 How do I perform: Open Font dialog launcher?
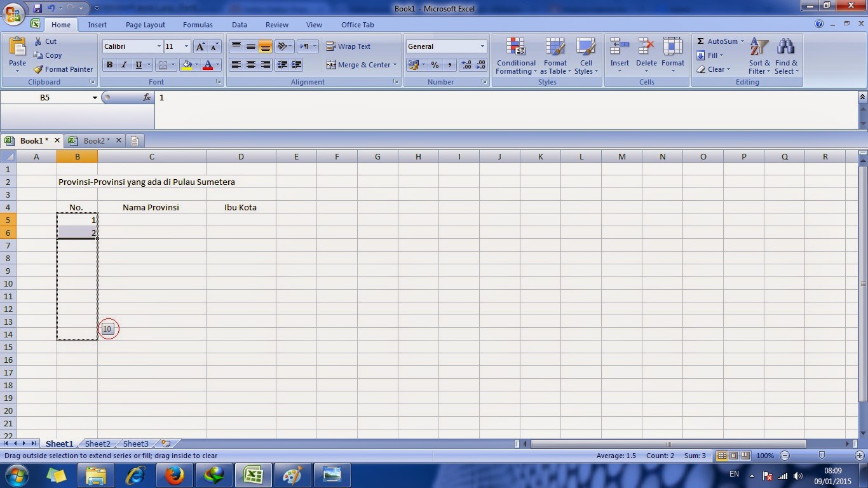click(219, 82)
